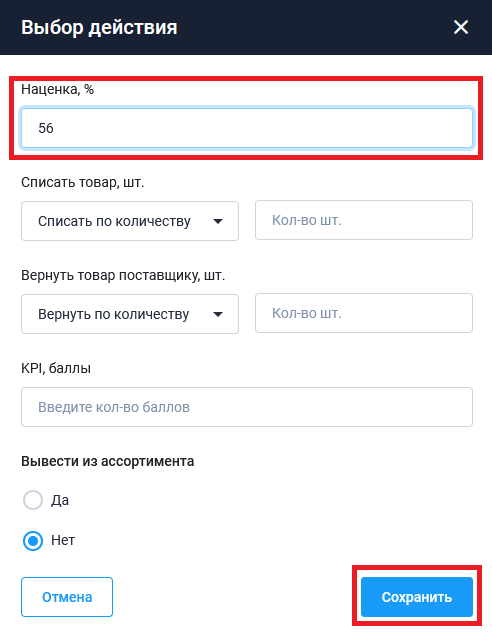The width and height of the screenshot is (492, 640).
Task: Click the Вернуть товар поставщику label
Action: click(123, 275)
